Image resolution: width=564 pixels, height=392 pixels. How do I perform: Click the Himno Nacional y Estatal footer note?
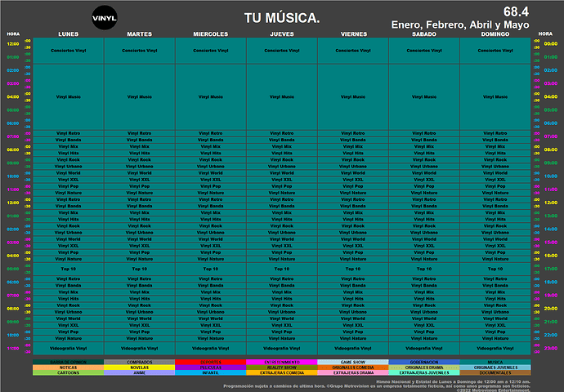tap(453, 382)
